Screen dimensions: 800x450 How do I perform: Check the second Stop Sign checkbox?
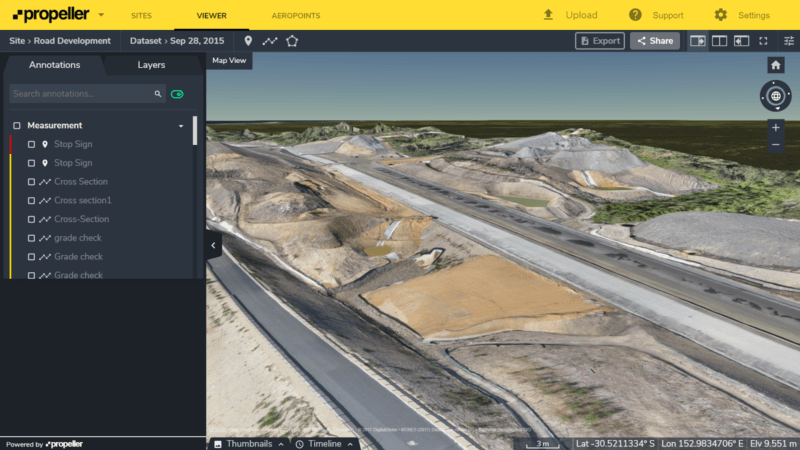tap(31, 163)
